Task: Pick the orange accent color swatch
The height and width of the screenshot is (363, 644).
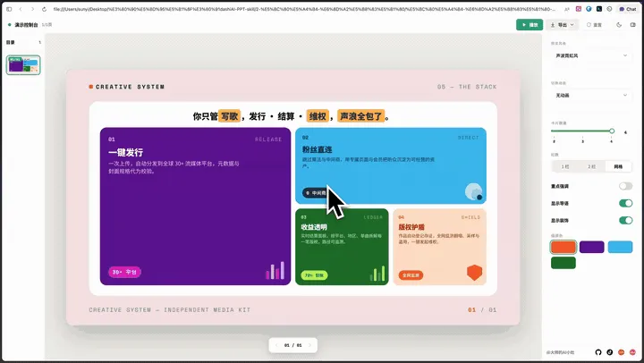Action: pyautogui.click(x=563, y=247)
